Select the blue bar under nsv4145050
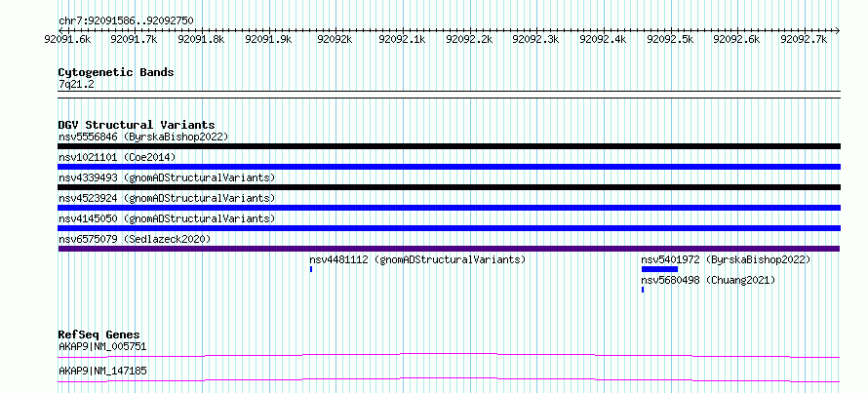 coord(450,228)
